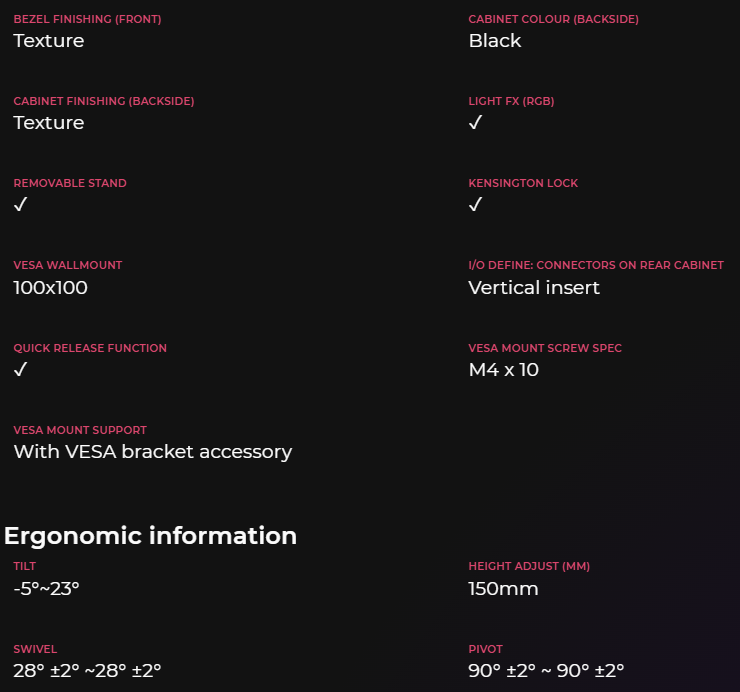
Task: Click the Swivel value text
Action: click(x=87, y=671)
